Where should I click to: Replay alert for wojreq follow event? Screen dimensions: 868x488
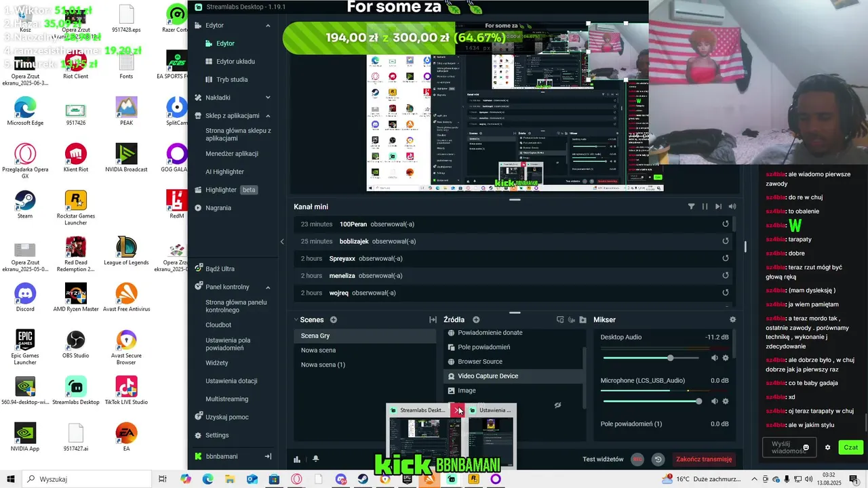click(725, 293)
